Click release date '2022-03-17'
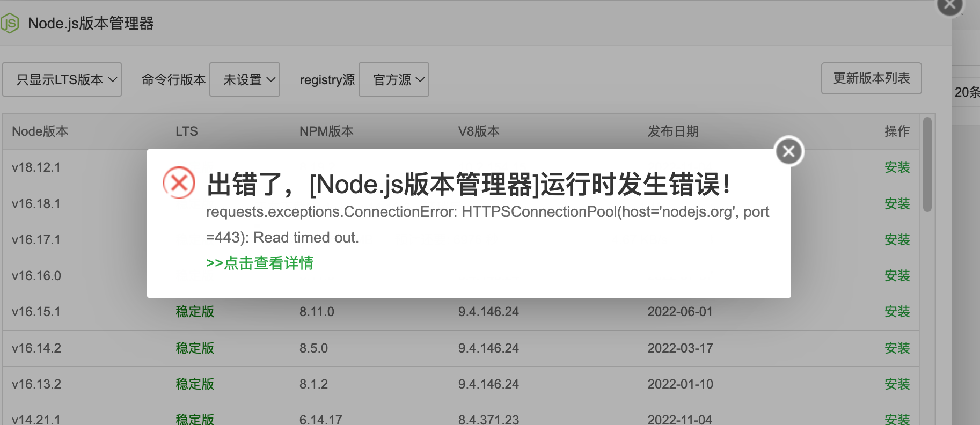 pos(680,348)
